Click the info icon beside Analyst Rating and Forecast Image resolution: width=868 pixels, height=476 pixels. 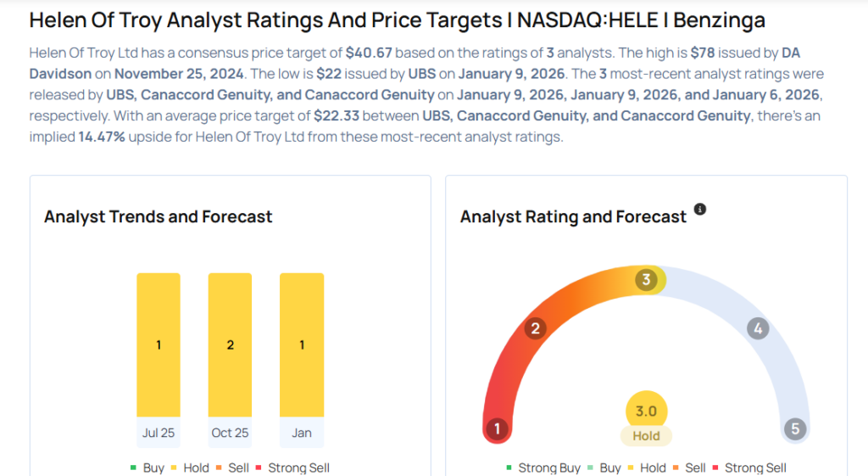(700, 209)
